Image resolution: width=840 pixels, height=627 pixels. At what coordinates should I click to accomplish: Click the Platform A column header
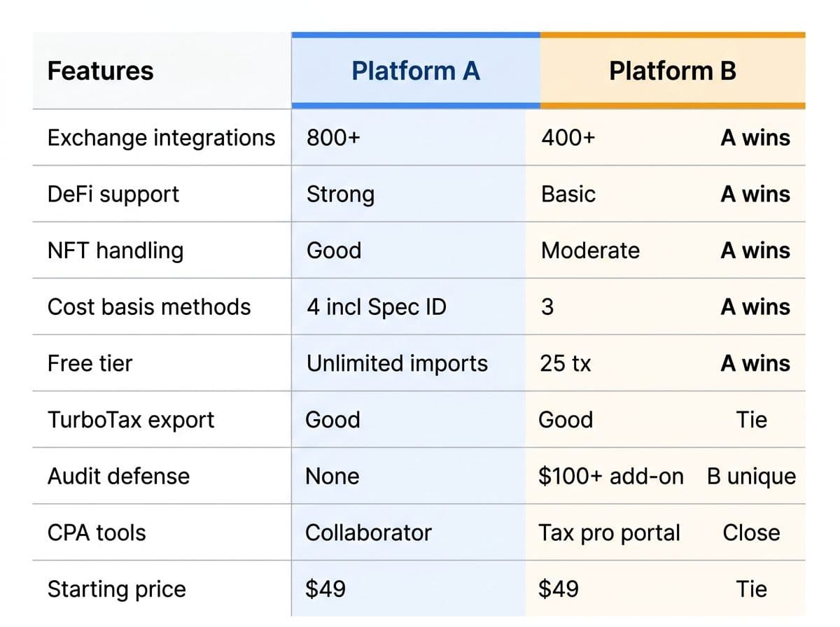[416, 71]
